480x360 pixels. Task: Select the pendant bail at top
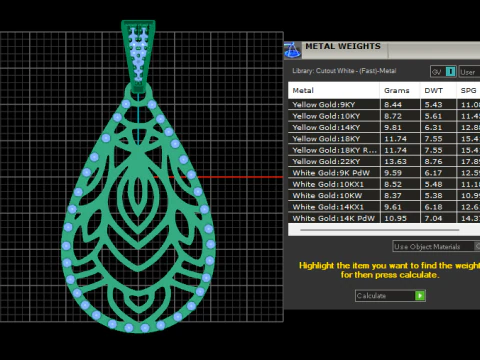click(x=138, y=57)
